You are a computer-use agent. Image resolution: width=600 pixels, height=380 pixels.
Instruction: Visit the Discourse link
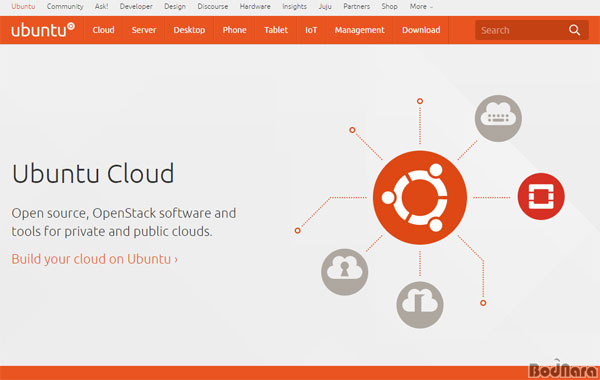tap(213, 7)
